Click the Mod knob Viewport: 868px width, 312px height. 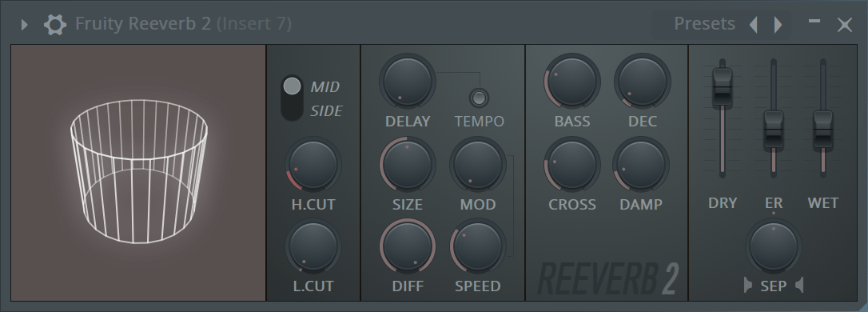click(478, 165)
